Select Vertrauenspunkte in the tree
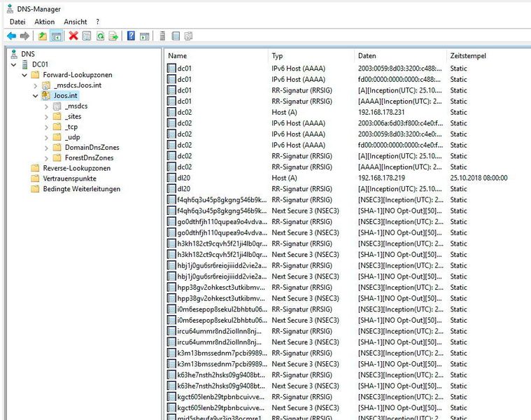Screen dimensions: 531x420 [x=69, y=178]
